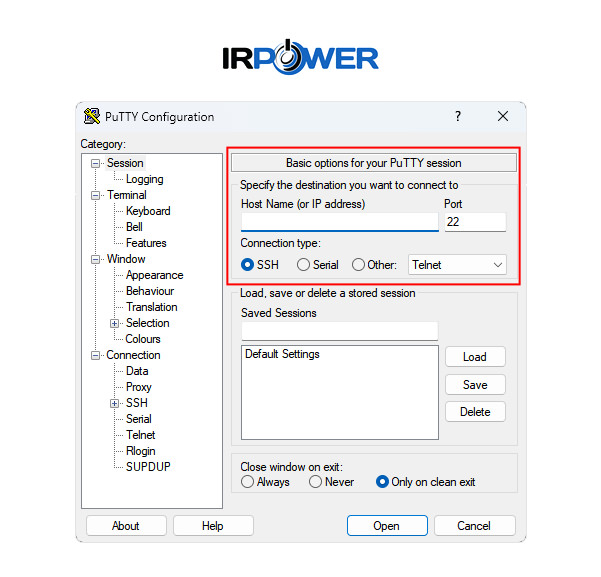
Task: Select Default Settings in saved sessions list
Action: coord(282,354)
